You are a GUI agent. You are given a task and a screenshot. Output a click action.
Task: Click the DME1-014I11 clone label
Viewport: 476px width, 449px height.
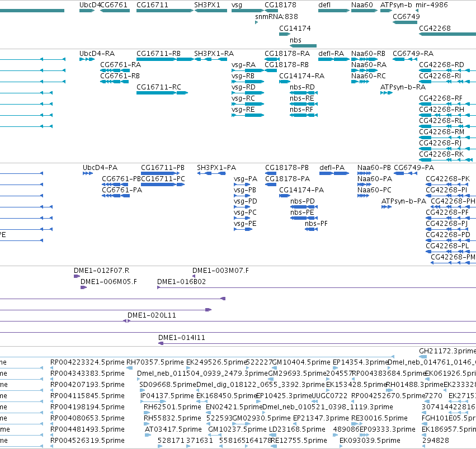coord(182,337)
